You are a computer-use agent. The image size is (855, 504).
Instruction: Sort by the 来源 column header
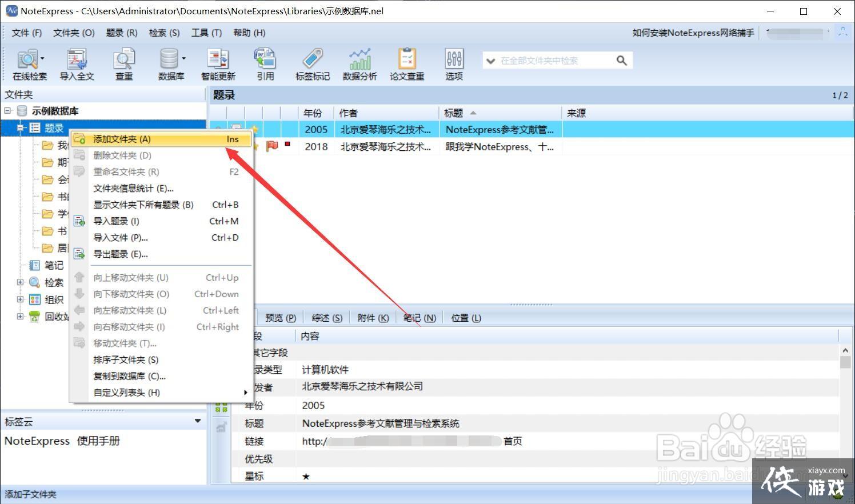coord(706,113)
